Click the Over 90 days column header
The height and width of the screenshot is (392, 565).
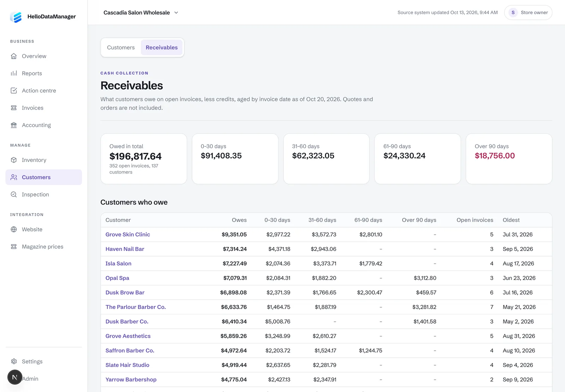pos(419,220)
